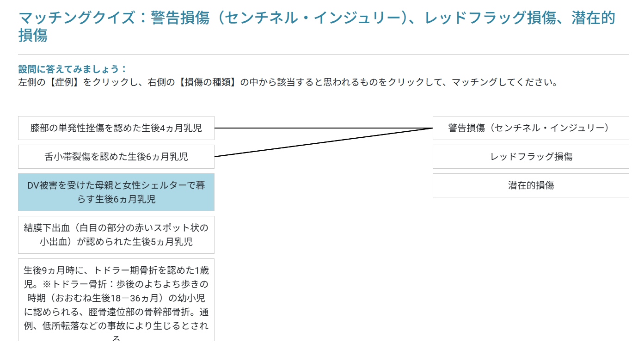Click the line junction at the 警告損傷 box edge

(x=432, y=128)
